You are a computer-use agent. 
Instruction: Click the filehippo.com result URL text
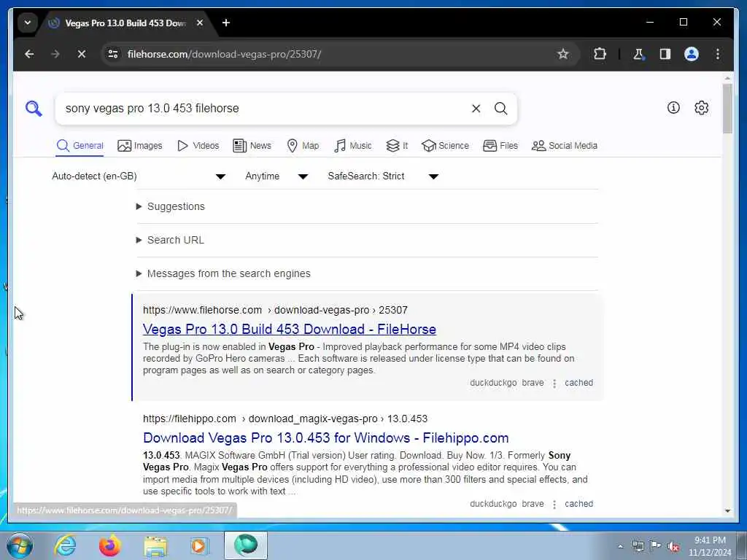click(x=285, y=419)
